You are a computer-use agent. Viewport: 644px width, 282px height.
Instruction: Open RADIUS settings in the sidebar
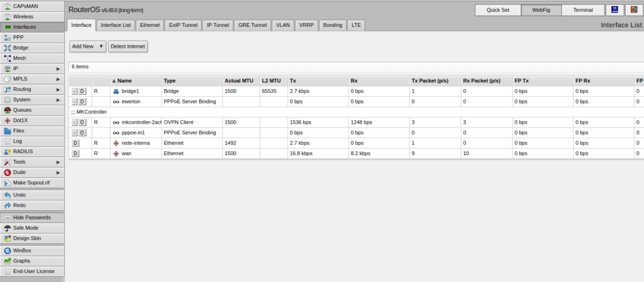pos(32,151)
